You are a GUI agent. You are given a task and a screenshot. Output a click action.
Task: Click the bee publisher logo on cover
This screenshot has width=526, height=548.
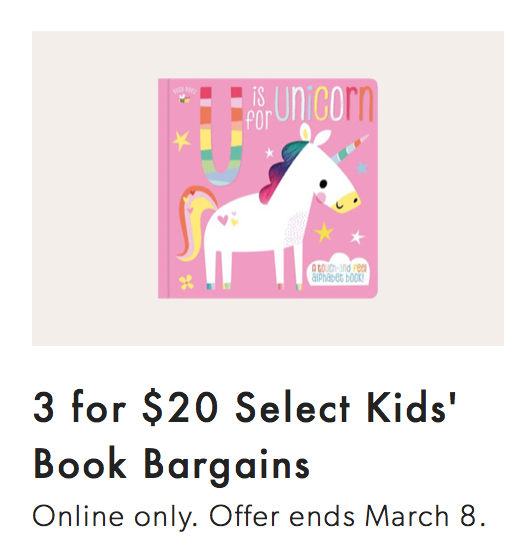[x=185, y=98]
